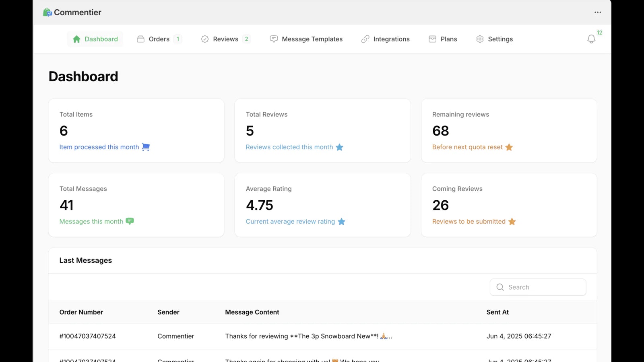Click the Last Messages heading
The image size is (644, 362).
[86, 260]
